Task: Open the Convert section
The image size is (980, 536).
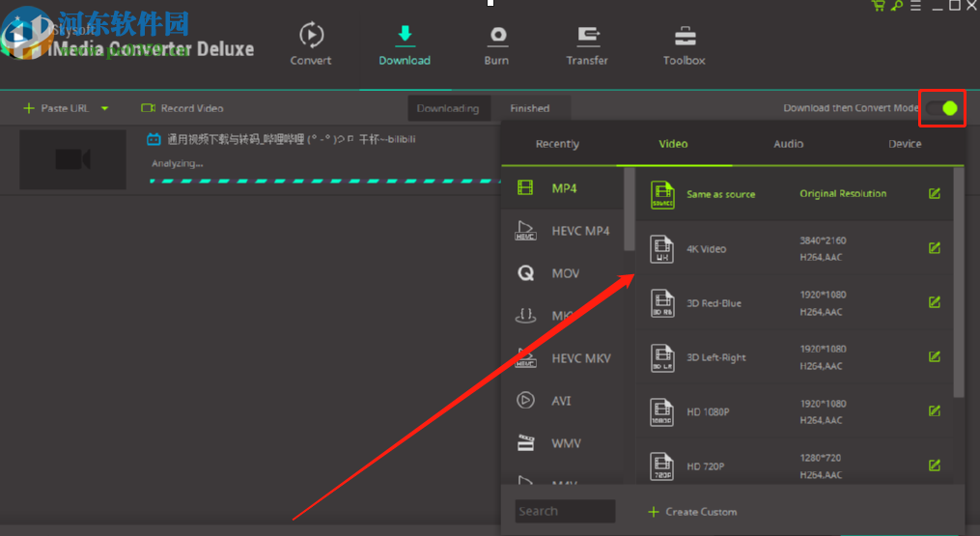Action: point(311,43)
